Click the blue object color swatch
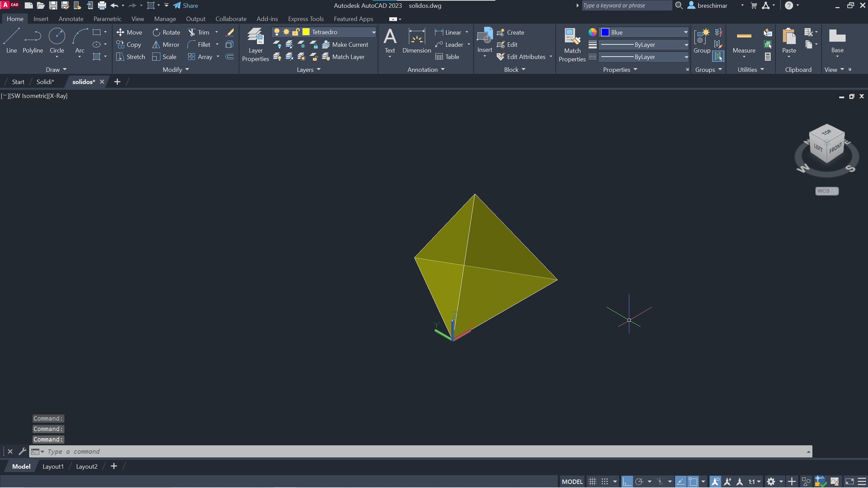 pos(605,32)
